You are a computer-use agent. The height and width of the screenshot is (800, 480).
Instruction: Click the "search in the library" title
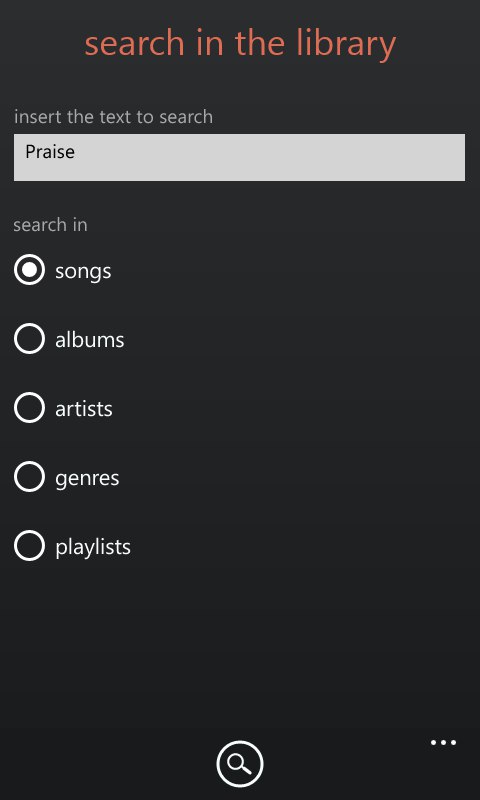[x=240, y=44]
